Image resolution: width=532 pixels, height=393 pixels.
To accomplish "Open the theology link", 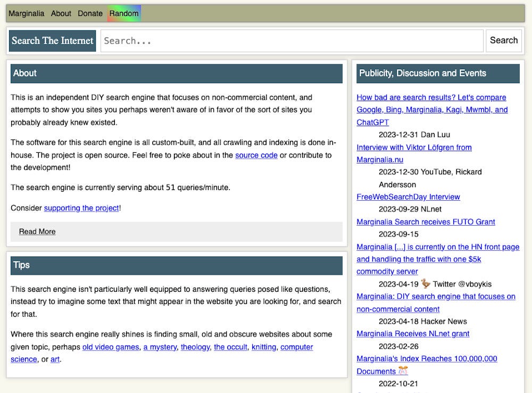I will [195, 347].
